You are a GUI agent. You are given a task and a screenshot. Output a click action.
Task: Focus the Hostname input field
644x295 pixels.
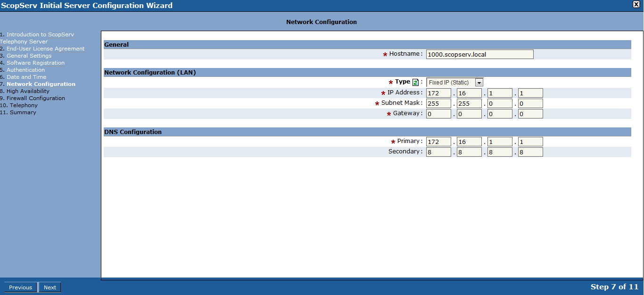point(480,54)
